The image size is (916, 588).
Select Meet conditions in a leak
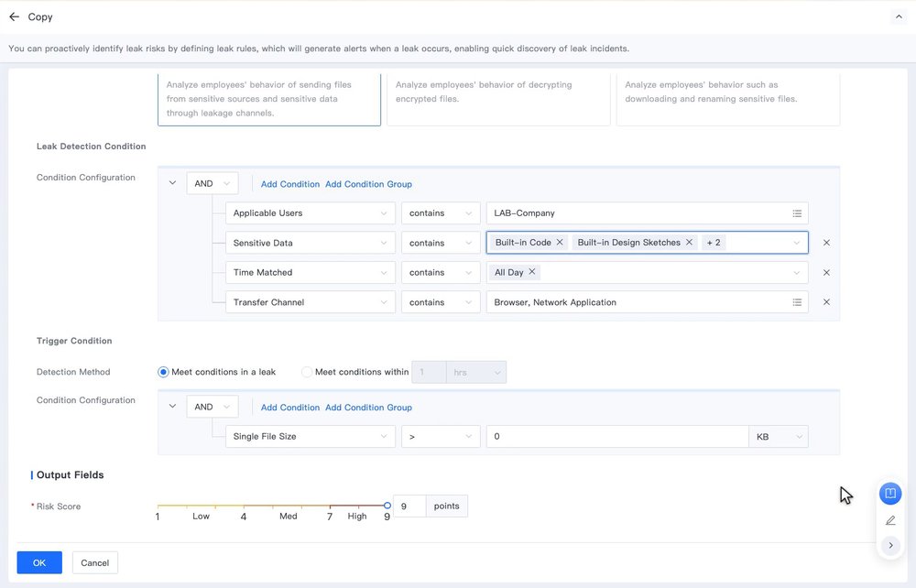pyautogui.click(x=163, y=372)
